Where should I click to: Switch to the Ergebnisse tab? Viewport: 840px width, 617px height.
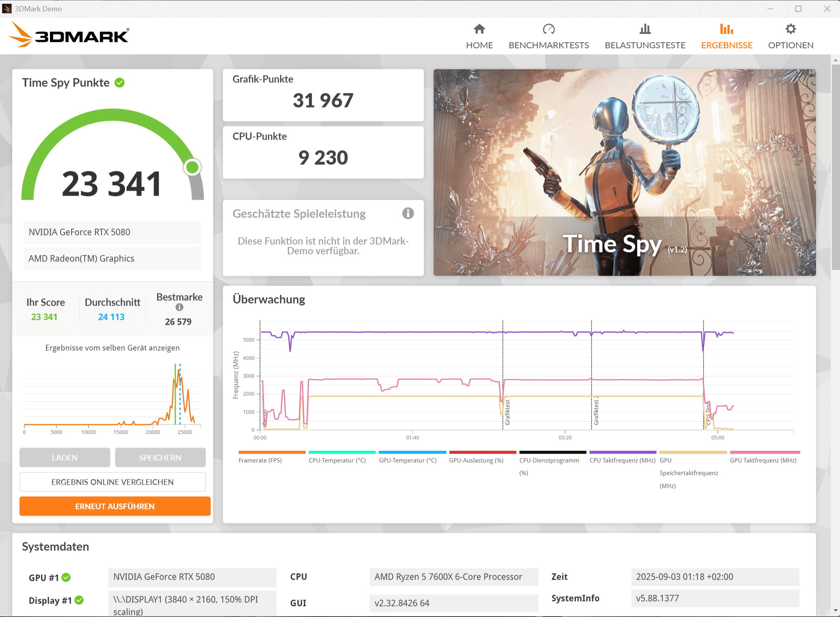(x=726, y=45)
